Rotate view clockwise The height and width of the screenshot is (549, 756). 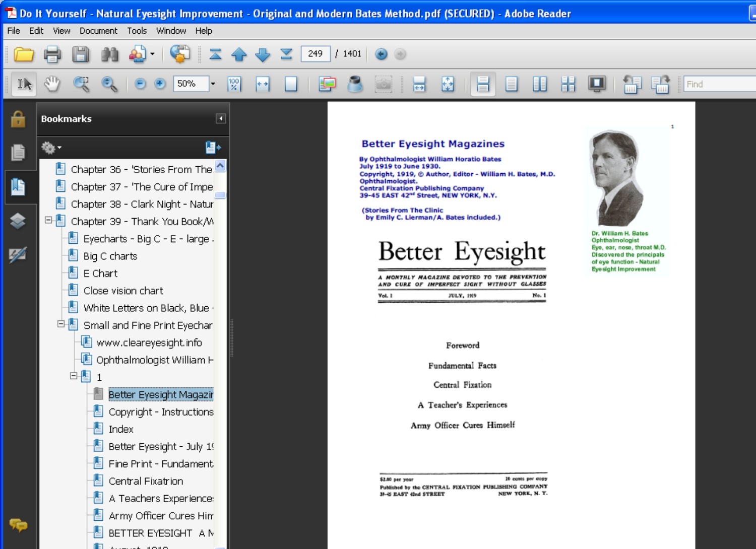660,84
